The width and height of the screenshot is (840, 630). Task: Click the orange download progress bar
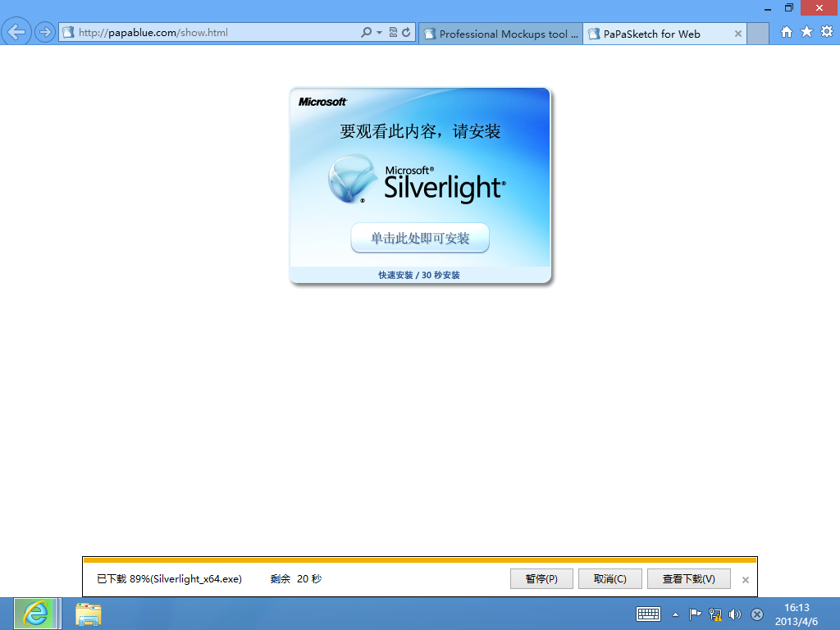[x=419, y=560]
